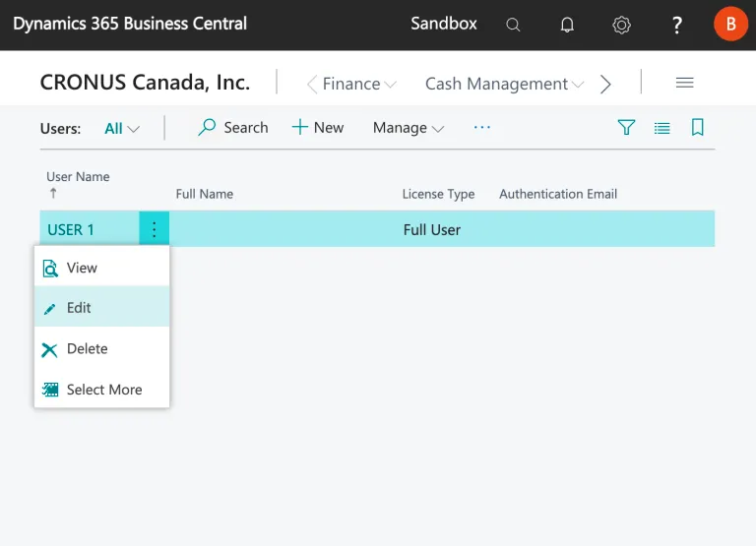Sort ascending arrow under User Name
This screenshot has height=546, width=756.
[x=53, y=193]
